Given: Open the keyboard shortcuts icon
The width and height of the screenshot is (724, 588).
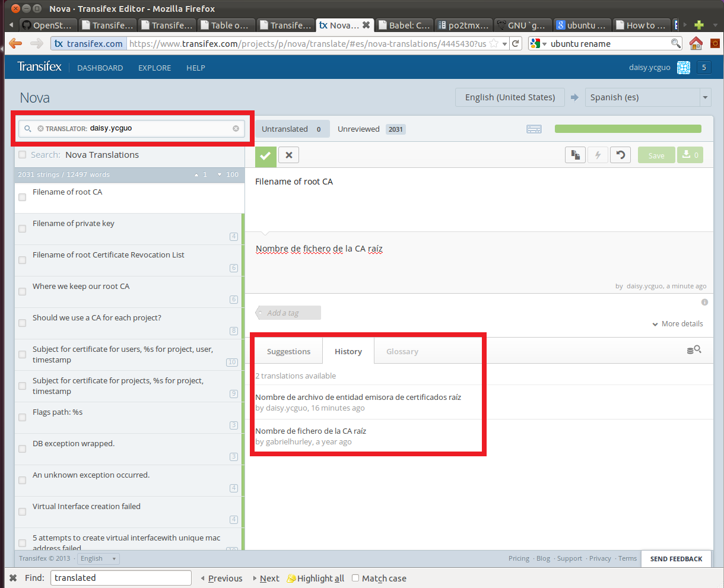Looking at the screenshot, I should coord(534,129).
